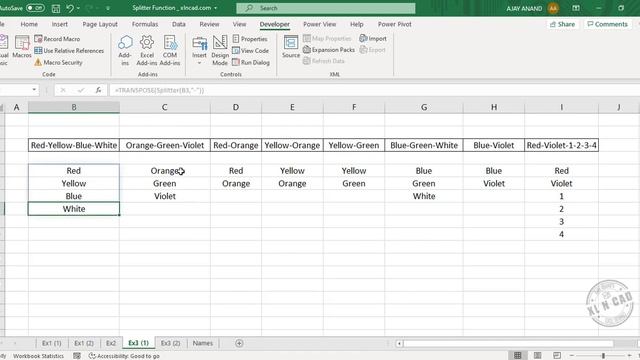Switch to the Ex1 (2) sheet tab
This screenshot has height=360, width=640.
point(84,343)
